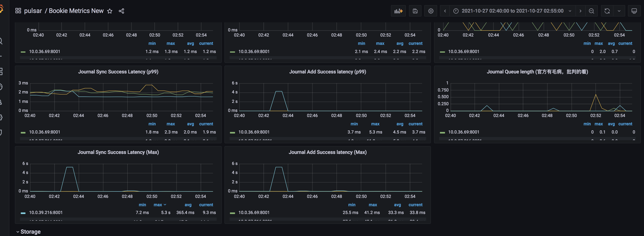Viewport: 644px width, 236px height.
Task: Star the dashboard as favorite
Action: [x=109, y=11]
